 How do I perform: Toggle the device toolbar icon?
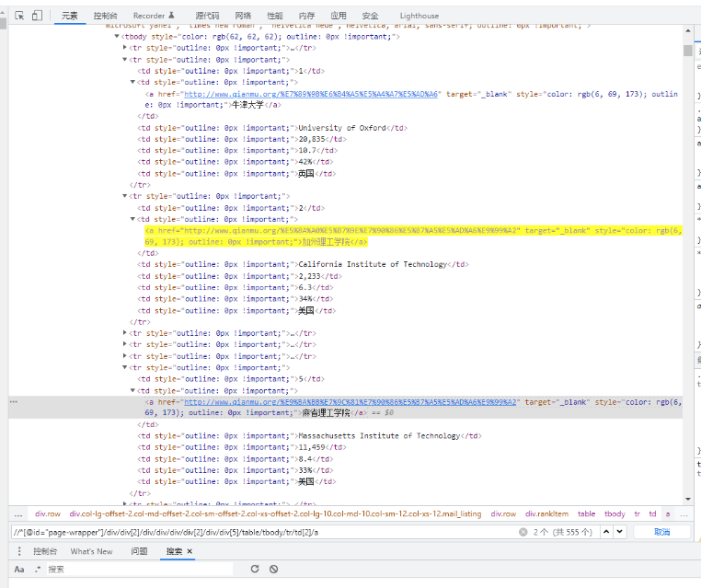coord(37,16)
